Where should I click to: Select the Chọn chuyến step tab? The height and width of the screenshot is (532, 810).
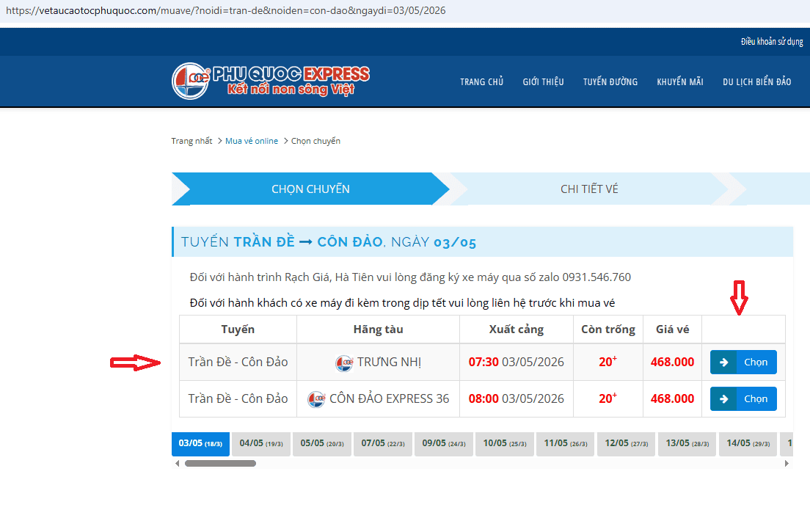click(x=310, y=189)
